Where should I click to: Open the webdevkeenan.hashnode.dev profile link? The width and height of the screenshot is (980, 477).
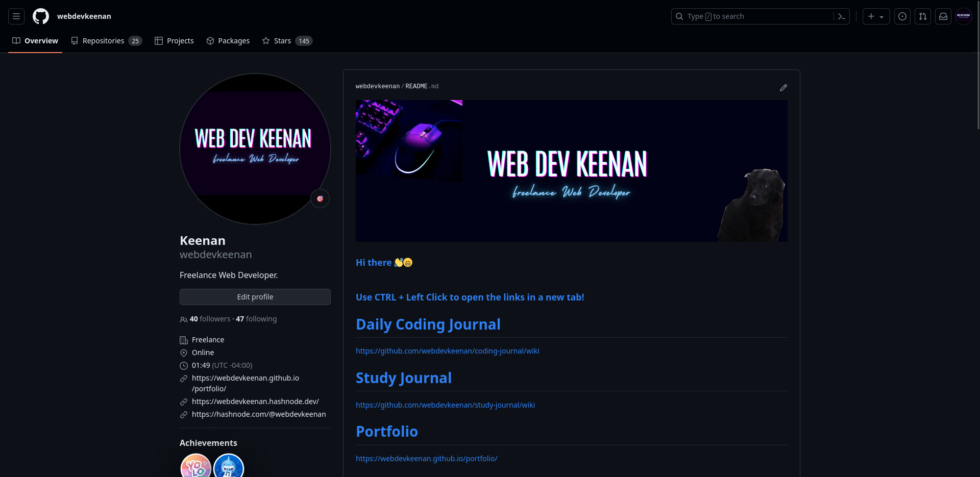[255, 401]
